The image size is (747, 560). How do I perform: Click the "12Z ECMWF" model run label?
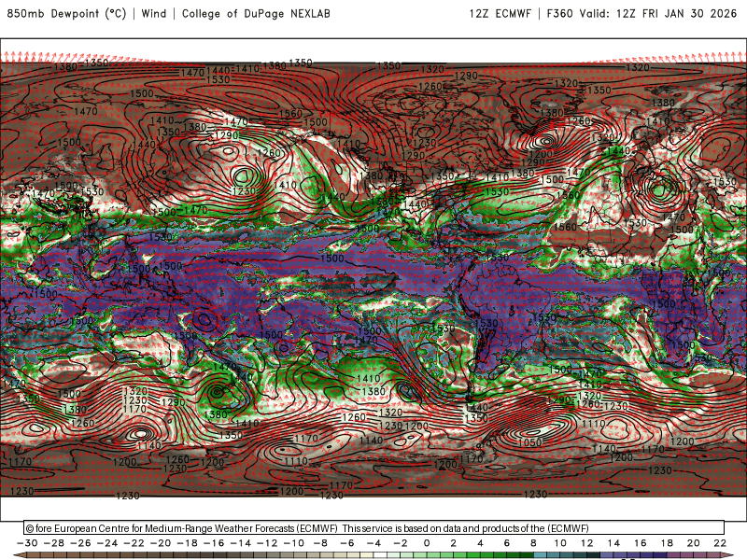[x=500, y=13]
